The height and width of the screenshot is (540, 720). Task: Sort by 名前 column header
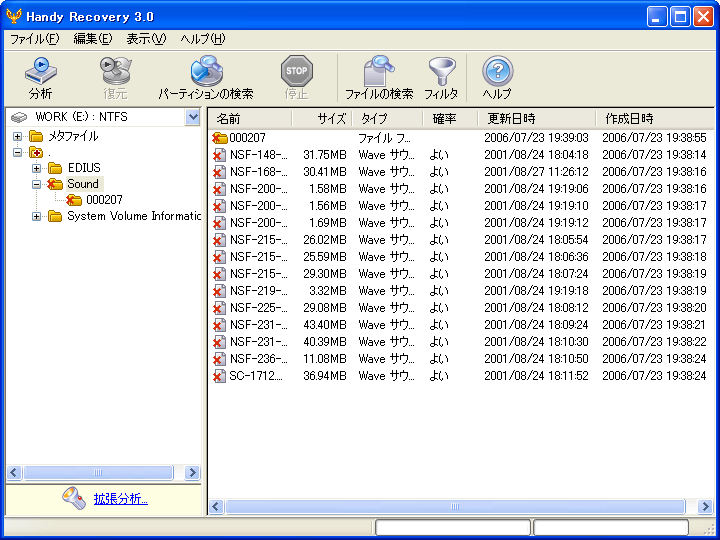[x=250, y=119]
